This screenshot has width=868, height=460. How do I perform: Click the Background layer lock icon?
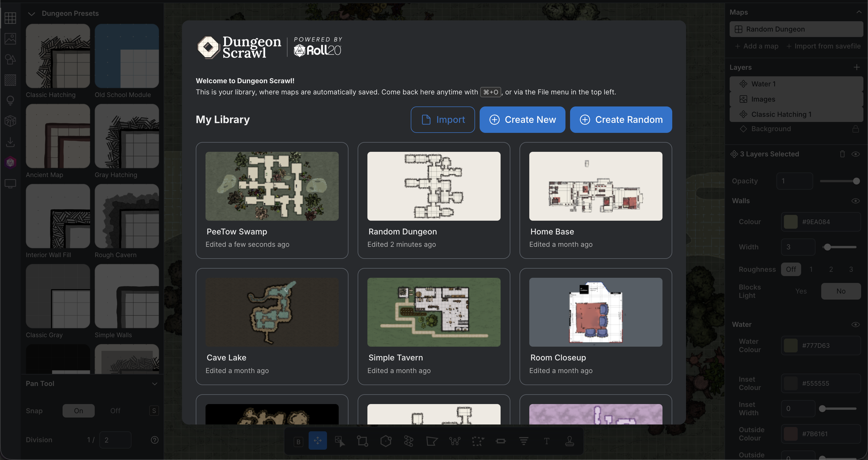856,129
